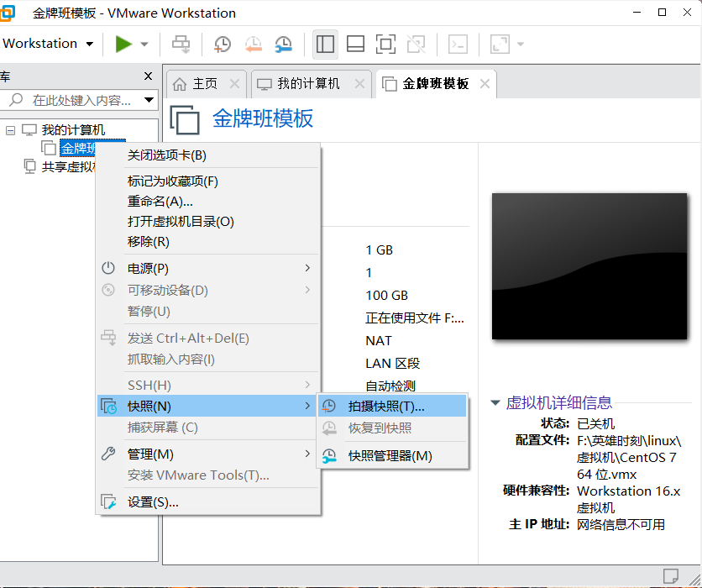The height and width of the screenshot is (588, 702).
Task: Click the revert to snapshot toolbar icon
Action: click(x=253, y=44)
